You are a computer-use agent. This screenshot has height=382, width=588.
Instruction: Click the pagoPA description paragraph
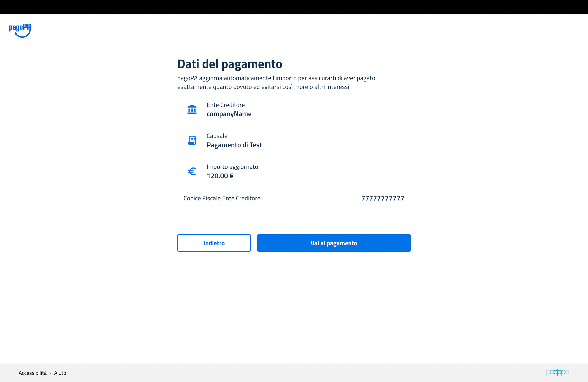276,83
